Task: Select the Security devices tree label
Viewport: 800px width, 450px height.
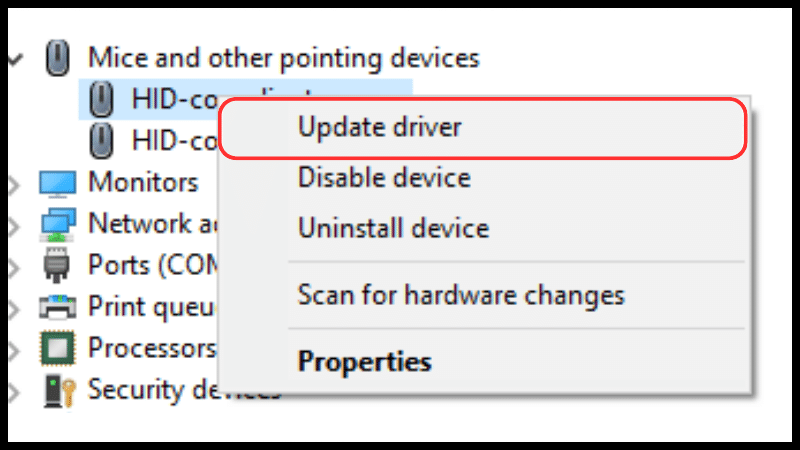Action: pyautogui.click(x=184, y=390)
